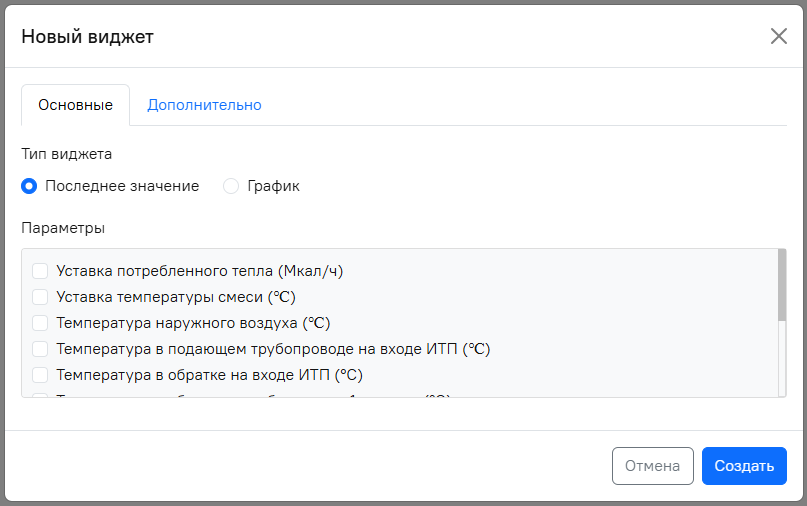
Task: Select the Последнее значение radio button
Action: (x=29, y=186)
